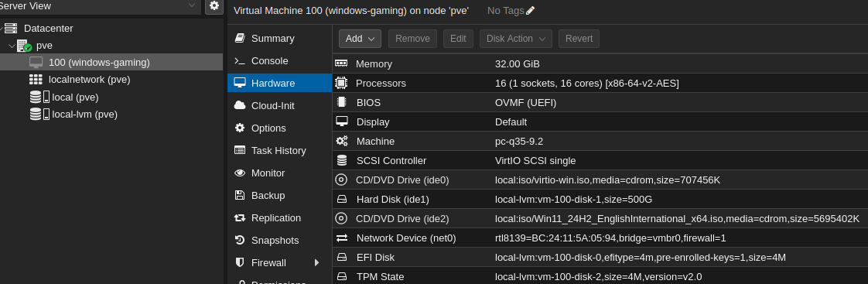The width and height of the screenshot is (868, 284).
Task: Click the Network Device arrows icon
Action: (x=342, y=238)
